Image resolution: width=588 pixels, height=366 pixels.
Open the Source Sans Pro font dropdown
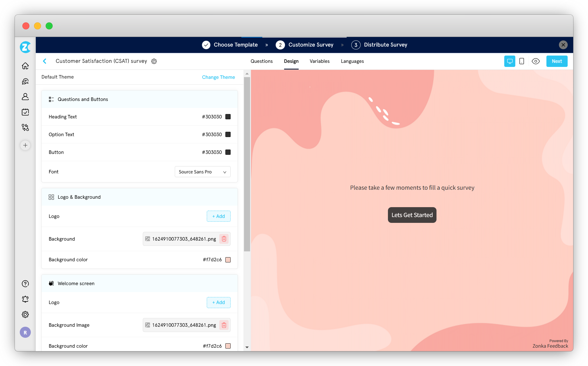coord(202,172)
